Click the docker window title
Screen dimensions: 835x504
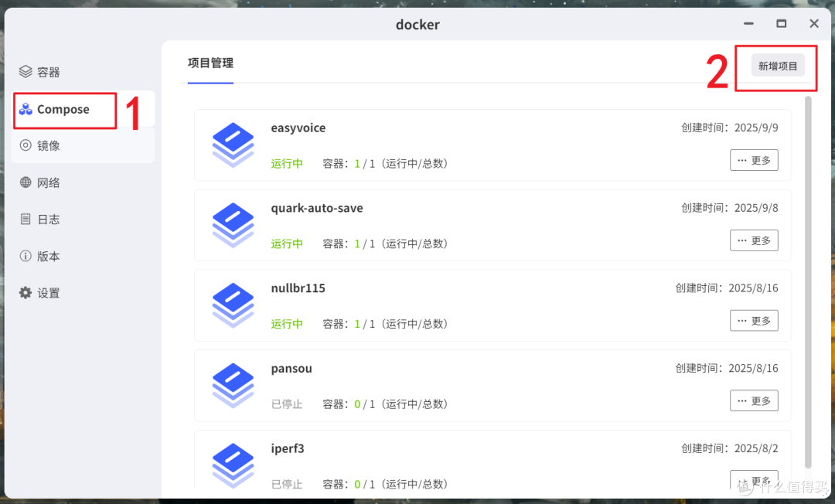click(x=417, y=25)
